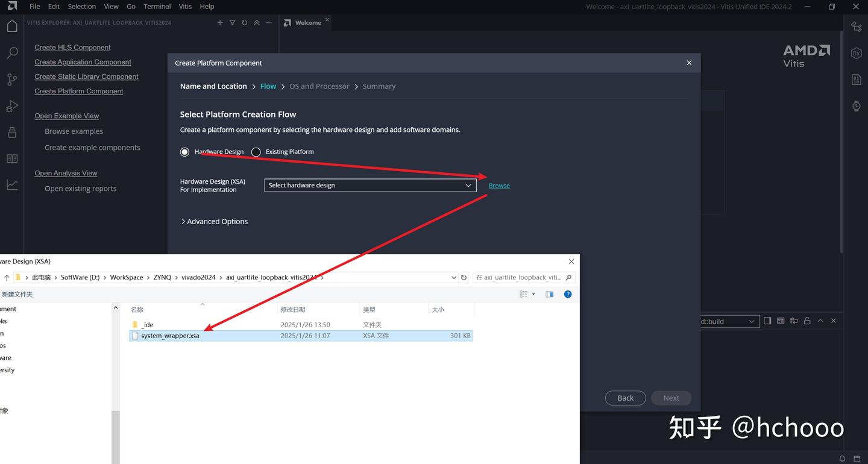Image resolution: width=868 pixels, height=464 pixels.
Task: Open the hex memory view icon in right sidebar
Action: 856,53
